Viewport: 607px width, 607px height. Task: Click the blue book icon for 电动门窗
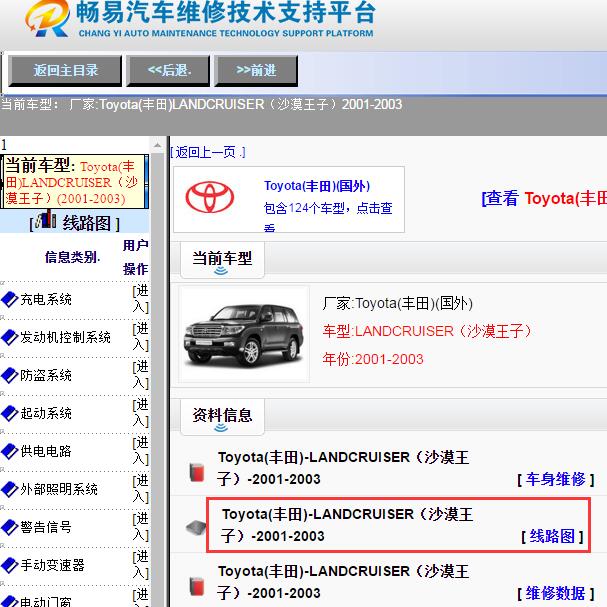click(10, 601)
